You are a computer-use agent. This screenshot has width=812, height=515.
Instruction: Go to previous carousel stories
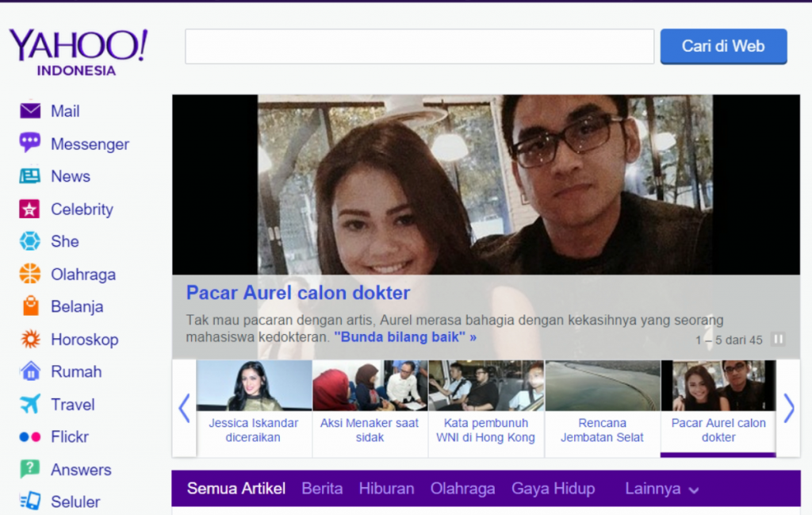coord(184,408)
